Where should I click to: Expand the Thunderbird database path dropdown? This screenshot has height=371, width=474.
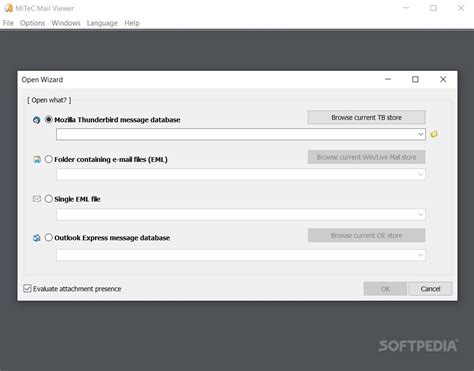pos(420,134)
